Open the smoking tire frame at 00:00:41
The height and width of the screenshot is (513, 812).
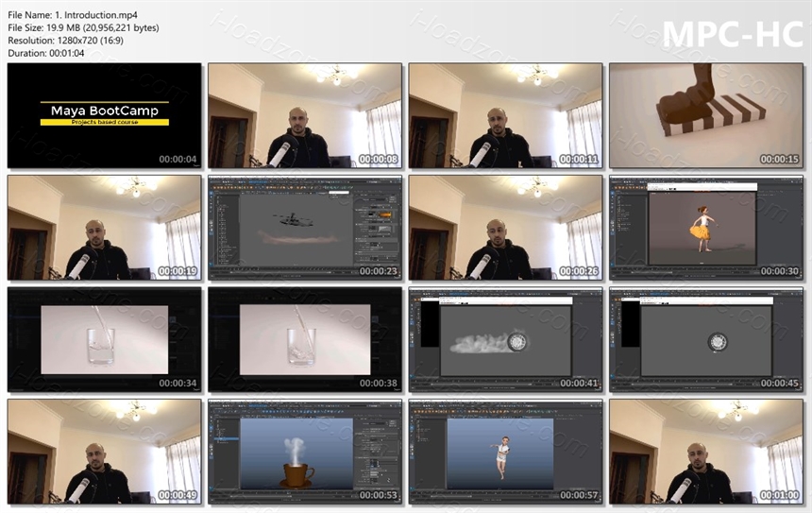click(505, 339)
